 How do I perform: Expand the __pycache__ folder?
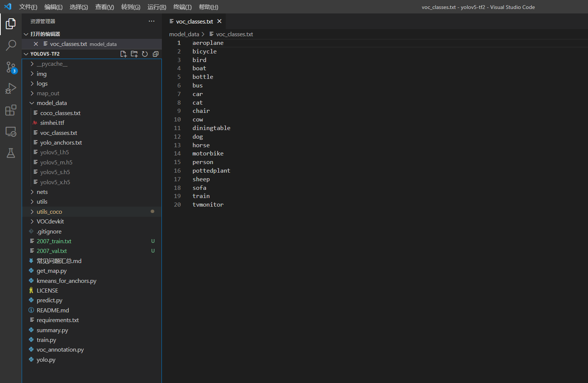[32, 64]
